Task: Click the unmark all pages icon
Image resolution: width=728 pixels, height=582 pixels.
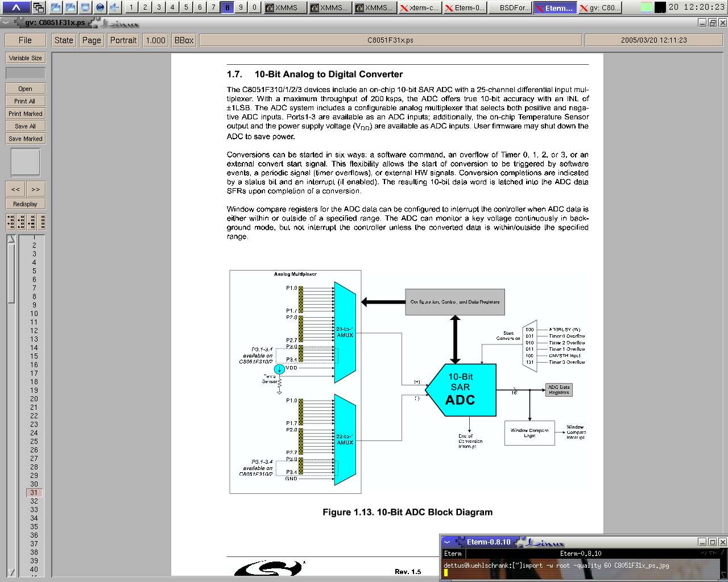Action: click(42, 222)
